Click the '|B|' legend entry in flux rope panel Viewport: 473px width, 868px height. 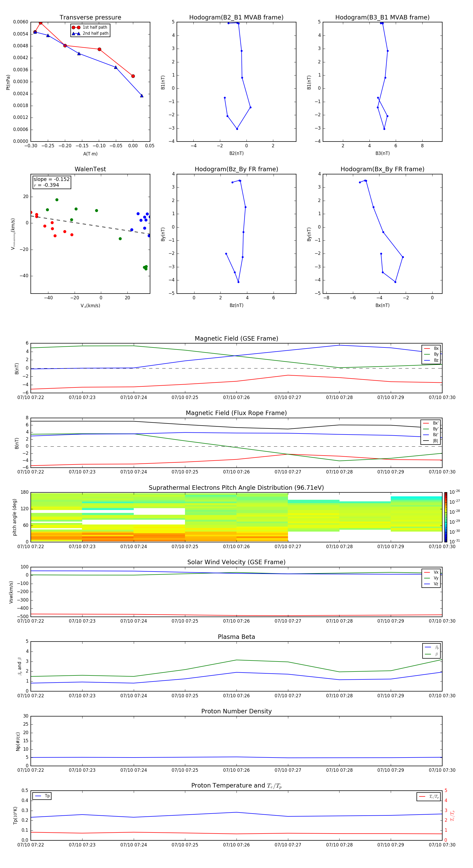431,441
